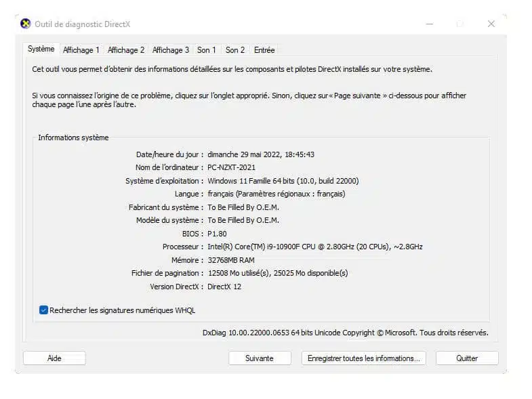
Task: Click the intro text starting Cet outil vous permet
Action: point(232,69)
